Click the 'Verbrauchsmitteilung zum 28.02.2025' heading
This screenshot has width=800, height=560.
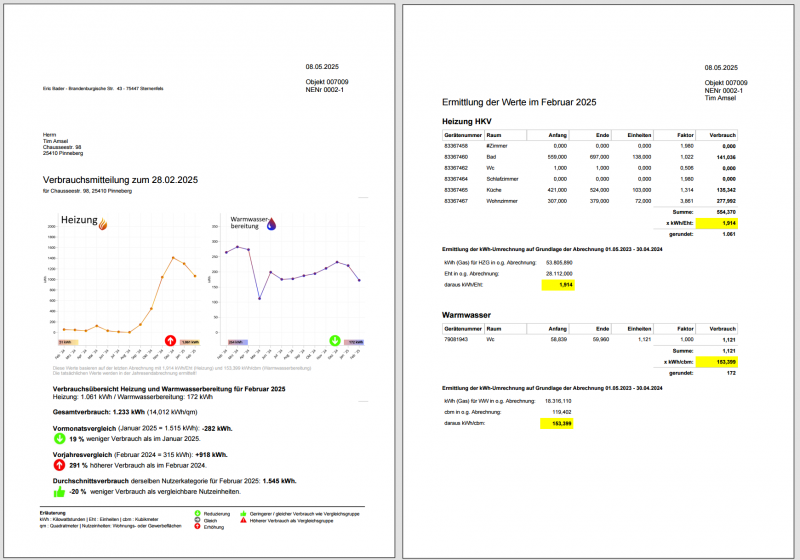pyautogui.click(x=120, y=180)
